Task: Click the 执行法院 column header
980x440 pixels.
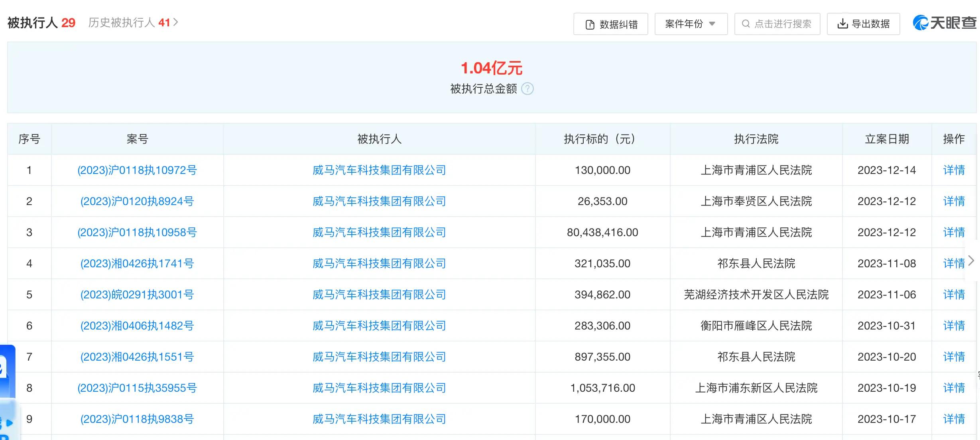Action: 756,139
